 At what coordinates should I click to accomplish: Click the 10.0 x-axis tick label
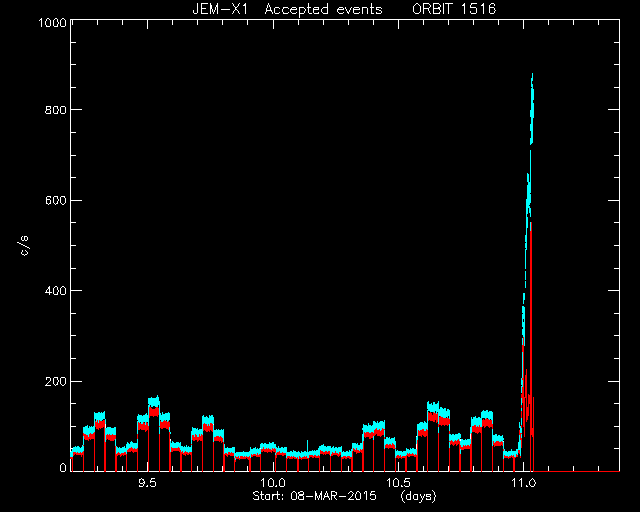pos(273,483)
